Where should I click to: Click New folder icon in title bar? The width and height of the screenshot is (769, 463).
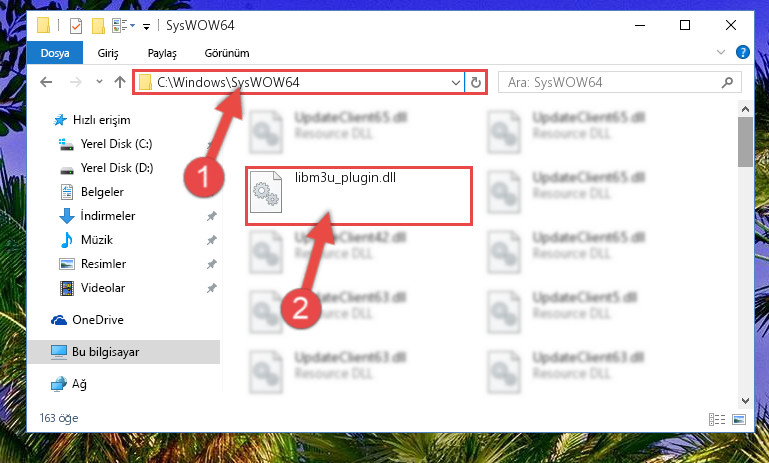pos(98,26)
